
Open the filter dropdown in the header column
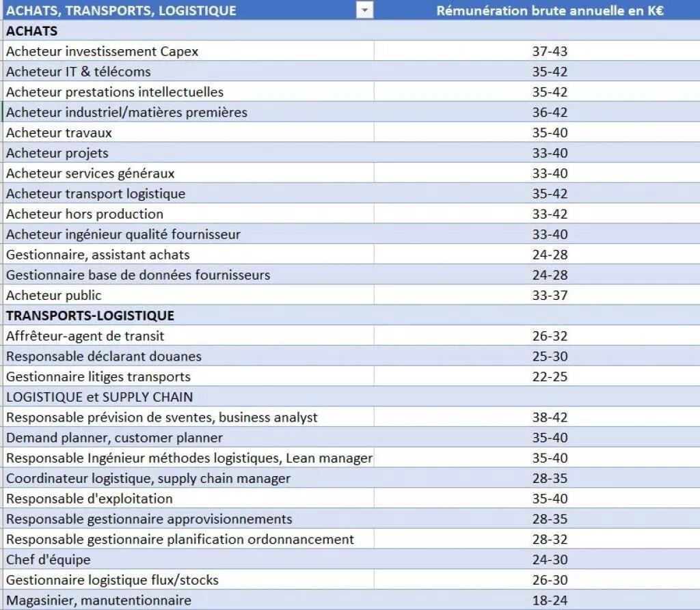pos(364,10)
